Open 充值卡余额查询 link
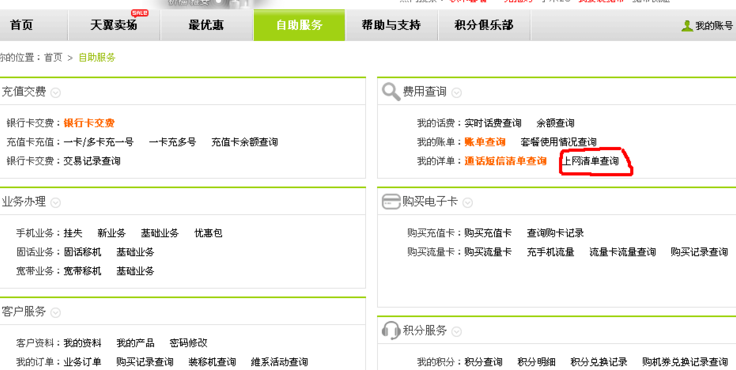 245,142
